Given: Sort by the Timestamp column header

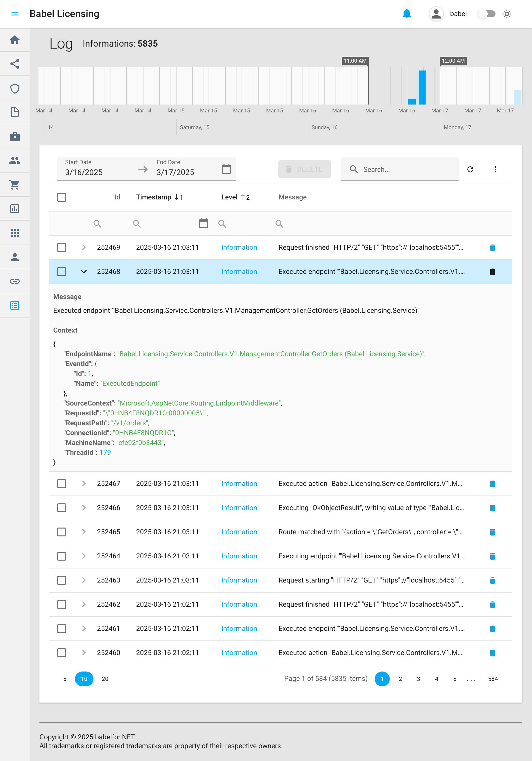Looking at the screenshot, I should [x=154, y=197].
